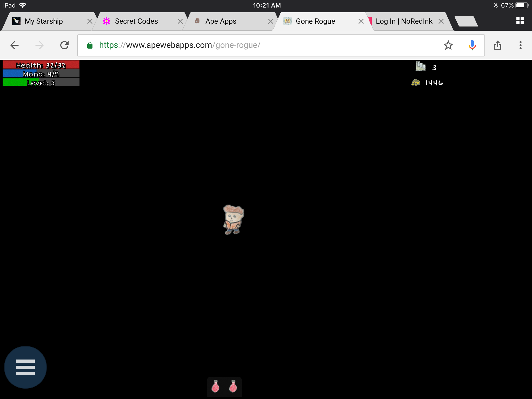The height and width of the screenshot is (399, 532).
Task: Tap the Health 32/32 bar
Action: point(41,65)
